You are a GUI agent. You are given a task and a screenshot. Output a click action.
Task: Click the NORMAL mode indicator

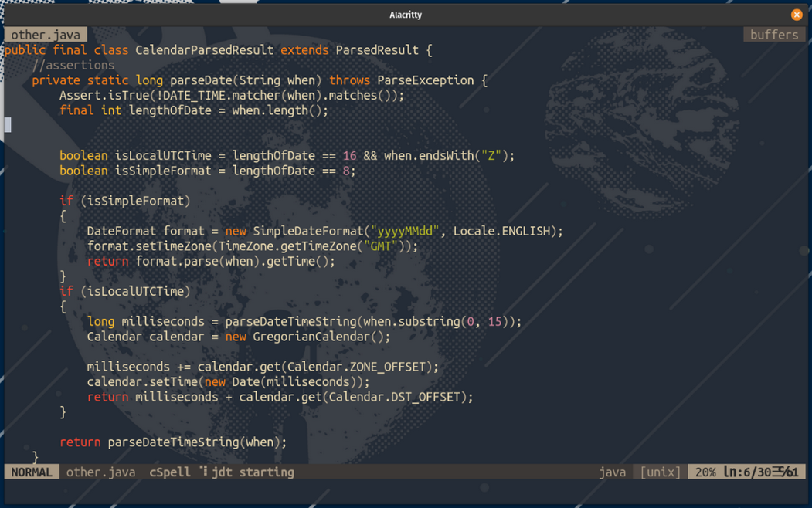point(30,472)
